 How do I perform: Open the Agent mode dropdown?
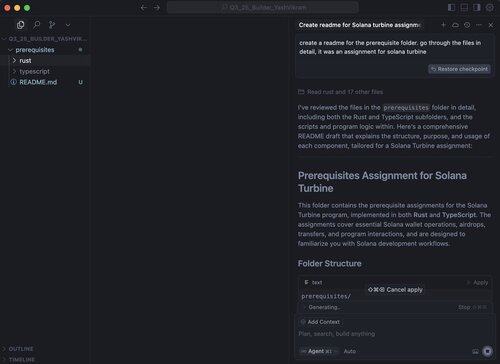319,351
